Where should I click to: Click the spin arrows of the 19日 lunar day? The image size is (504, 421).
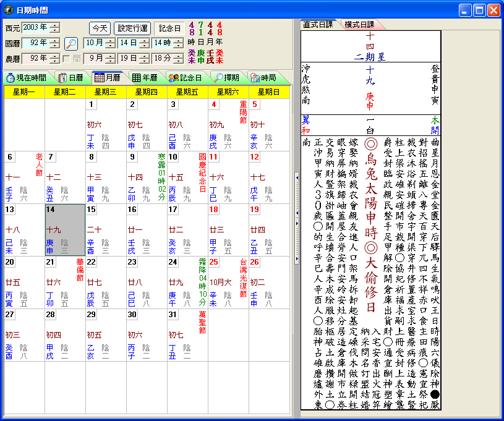point(145,58)
